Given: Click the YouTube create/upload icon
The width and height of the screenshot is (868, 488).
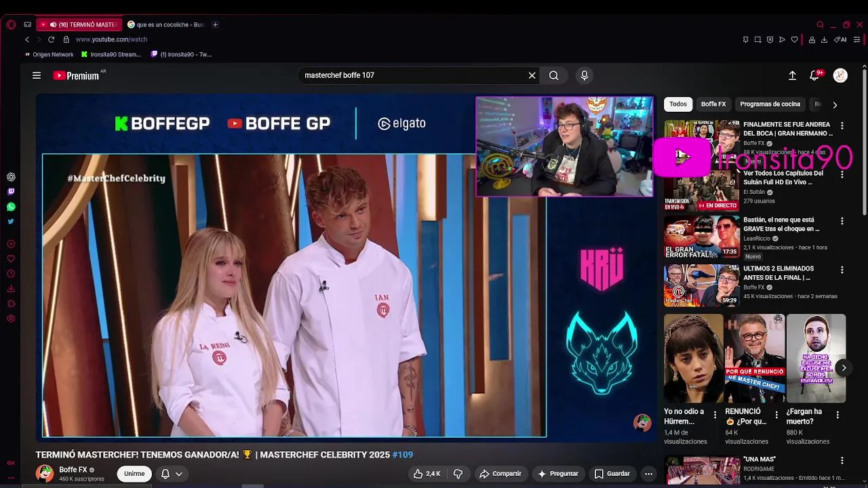Looking at the screenshot, I should [x=792, y=75].
